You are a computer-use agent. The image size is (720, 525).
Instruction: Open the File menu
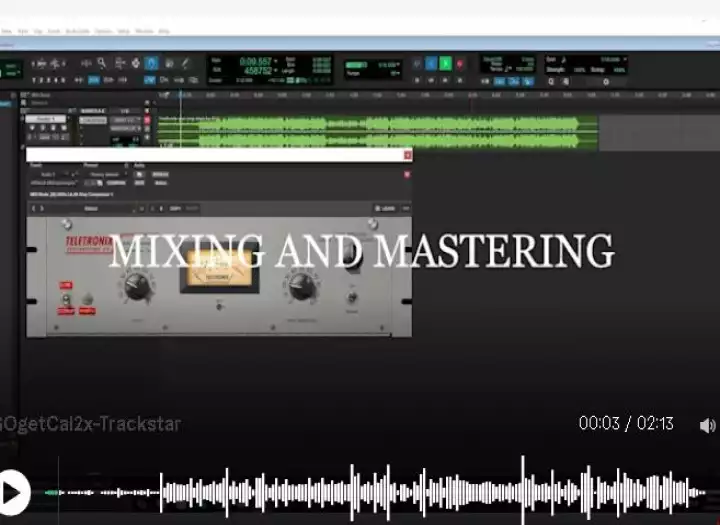pyautogui.click(x=8, y=31)
